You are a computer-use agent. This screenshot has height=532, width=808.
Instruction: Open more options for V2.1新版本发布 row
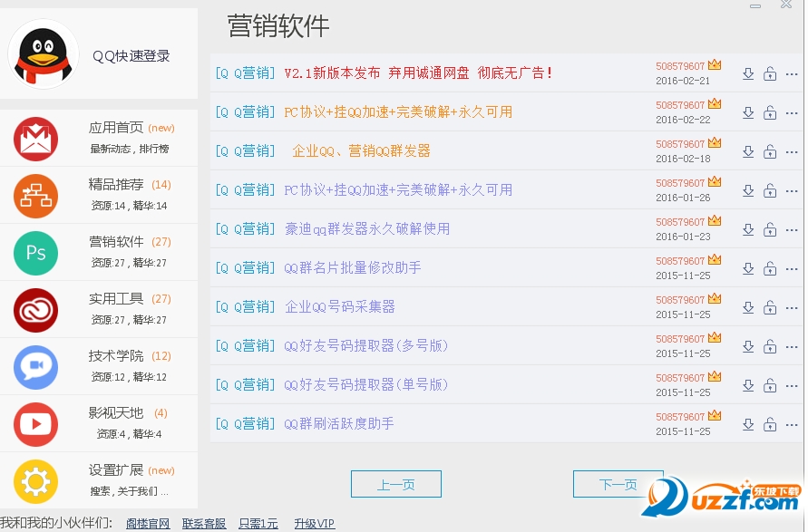pos(792,74)
